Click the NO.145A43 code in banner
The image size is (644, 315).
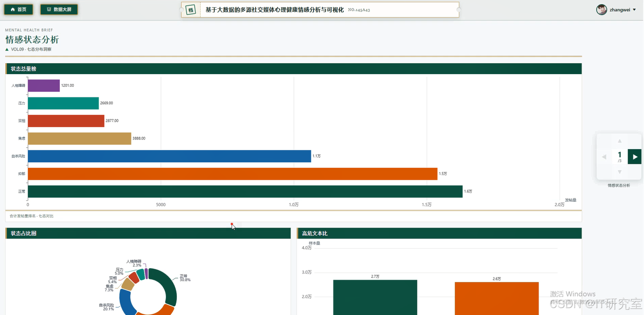coord(359,10)
